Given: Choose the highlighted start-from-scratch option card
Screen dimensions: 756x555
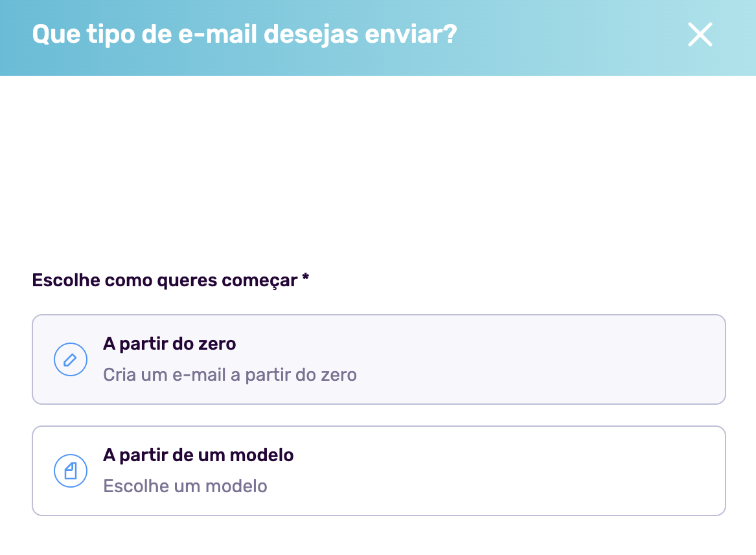Looking at the screenshot, I should click(378, 359).
